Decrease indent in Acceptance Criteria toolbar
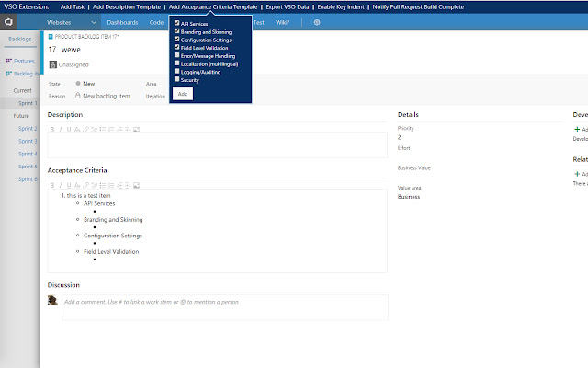Image resolution: width=588 pixels, height=368 pixels. pyautogui.click(x=119, y=185)
